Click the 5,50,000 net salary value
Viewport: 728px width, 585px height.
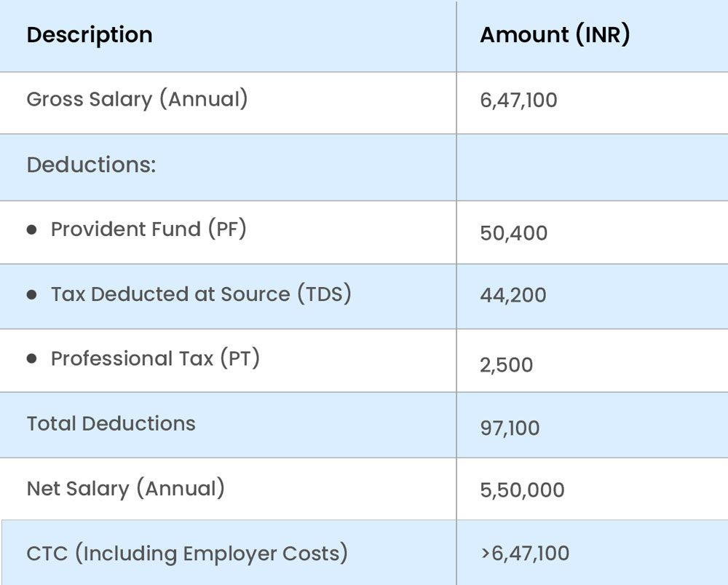point(522,490)
